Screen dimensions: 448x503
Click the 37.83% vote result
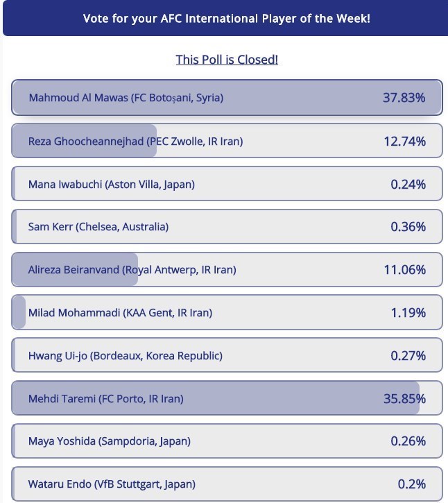pos(404,98)
